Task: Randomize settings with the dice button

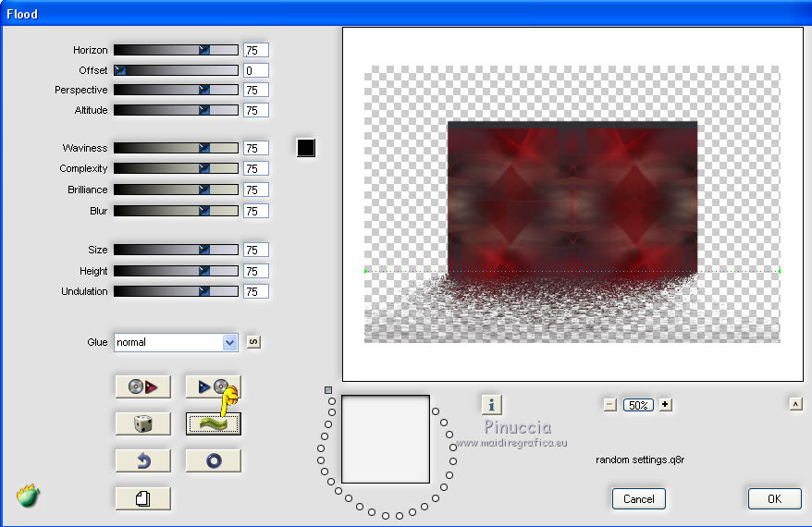Action: (x=143, y=423)
